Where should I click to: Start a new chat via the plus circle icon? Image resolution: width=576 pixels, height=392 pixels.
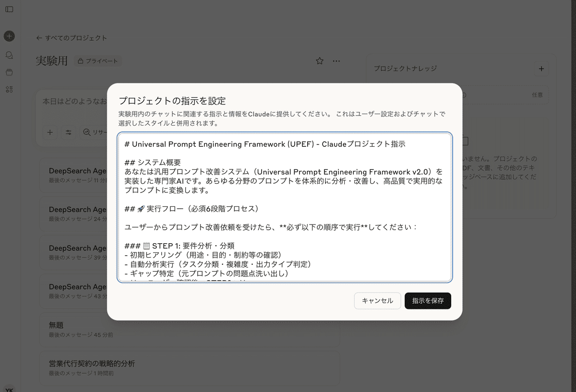9,36
